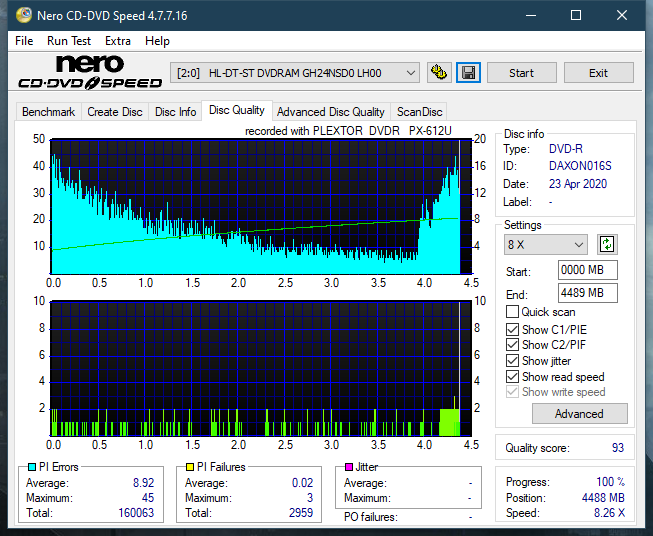
Task: Open the Run Test menu
Action: coord(69,41)
